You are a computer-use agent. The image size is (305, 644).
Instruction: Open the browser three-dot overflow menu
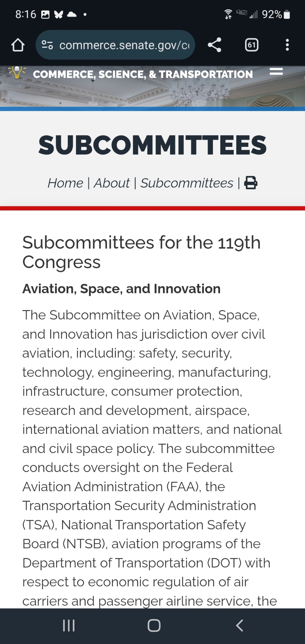point(287,45)
